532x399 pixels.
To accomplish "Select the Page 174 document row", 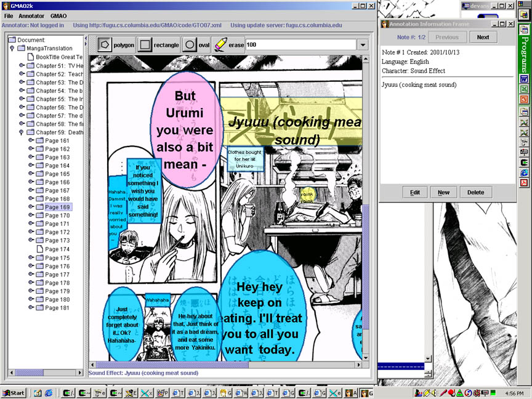I will click(x=53, y=249).
